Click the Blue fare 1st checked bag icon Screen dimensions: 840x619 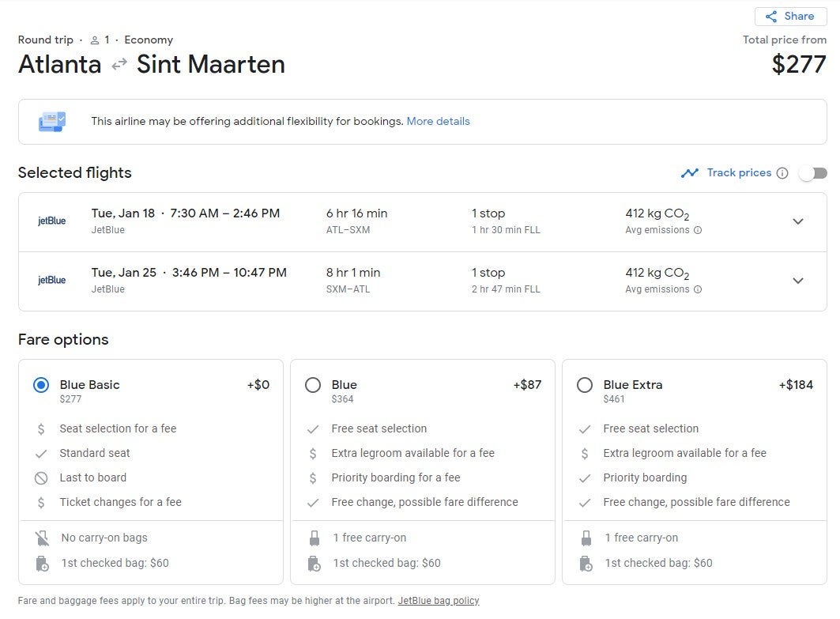pos(314,564)
